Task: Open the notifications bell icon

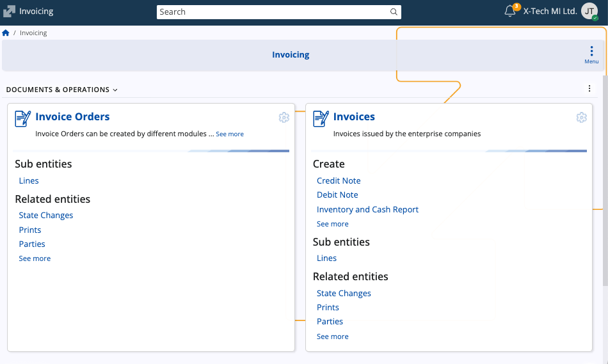Action: click(510, 11)
